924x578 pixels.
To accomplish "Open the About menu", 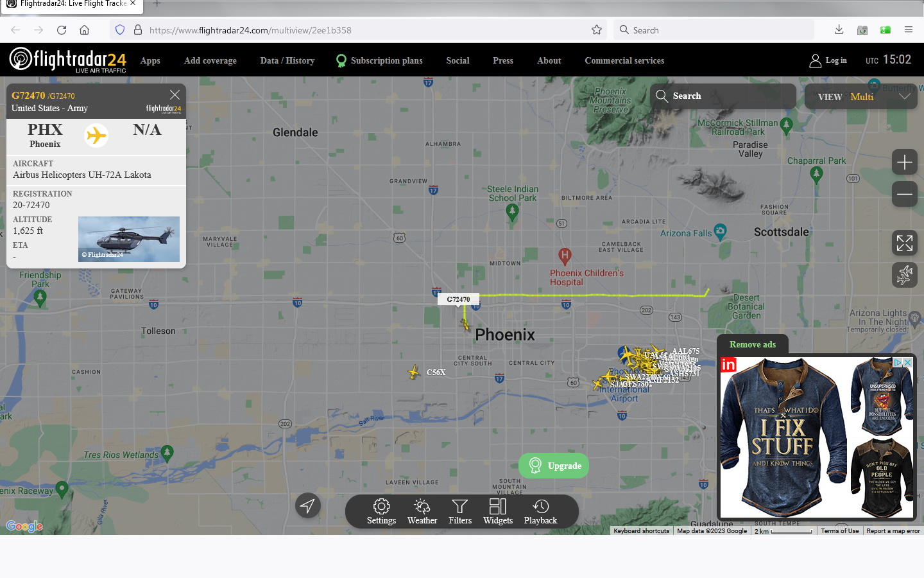I will 549,60.
